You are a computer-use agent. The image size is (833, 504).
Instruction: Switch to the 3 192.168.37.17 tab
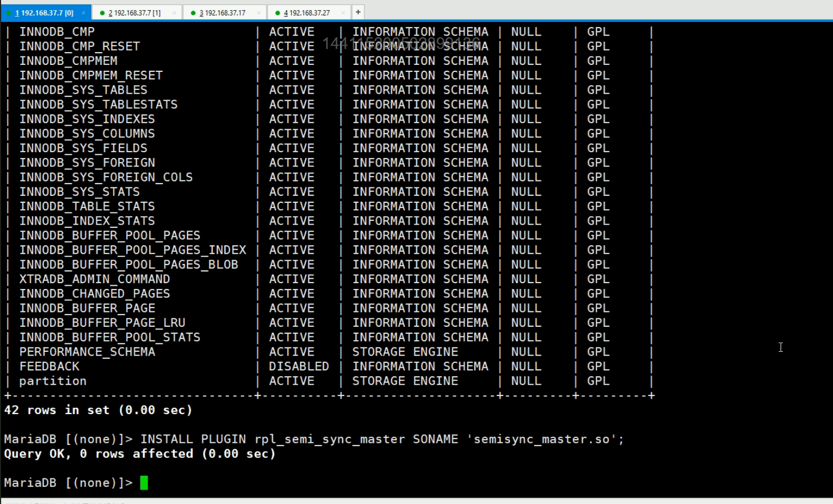[x=224, y=13]
